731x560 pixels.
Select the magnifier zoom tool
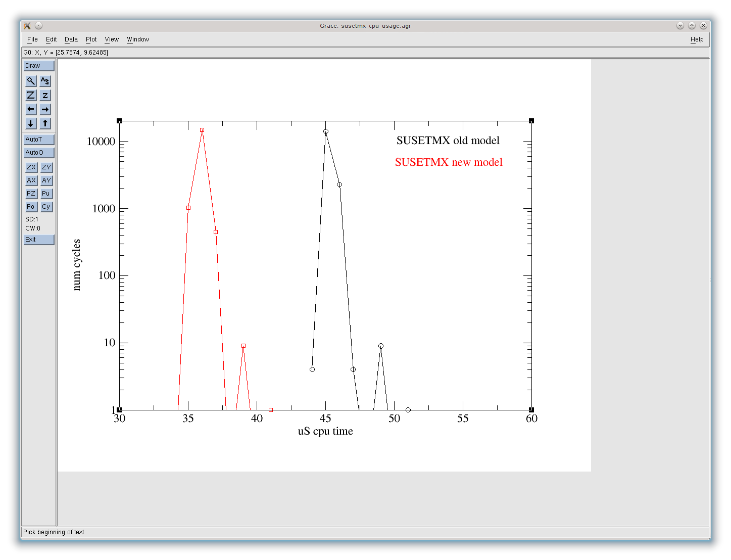[31, 81]
